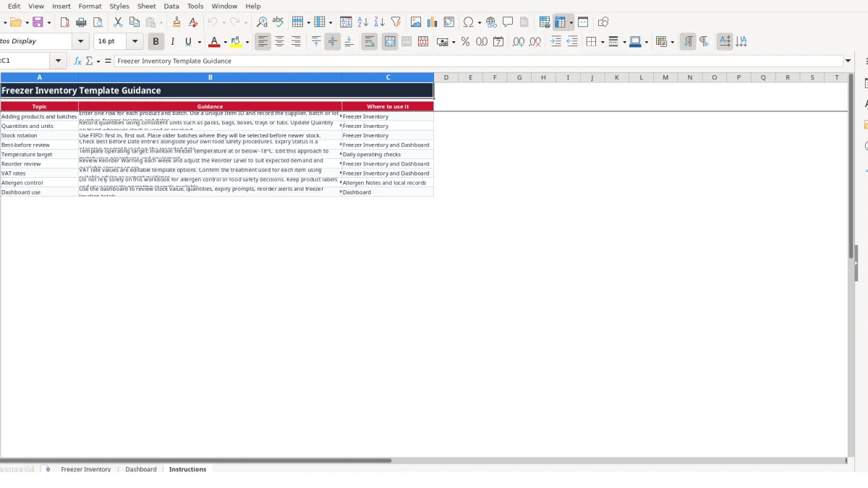Toggle Underline formatting

tap(189, 42)
